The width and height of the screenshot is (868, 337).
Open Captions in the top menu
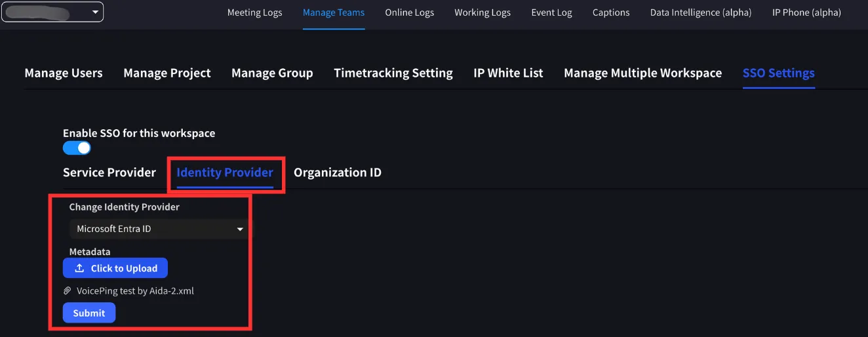tap(611, 12)
